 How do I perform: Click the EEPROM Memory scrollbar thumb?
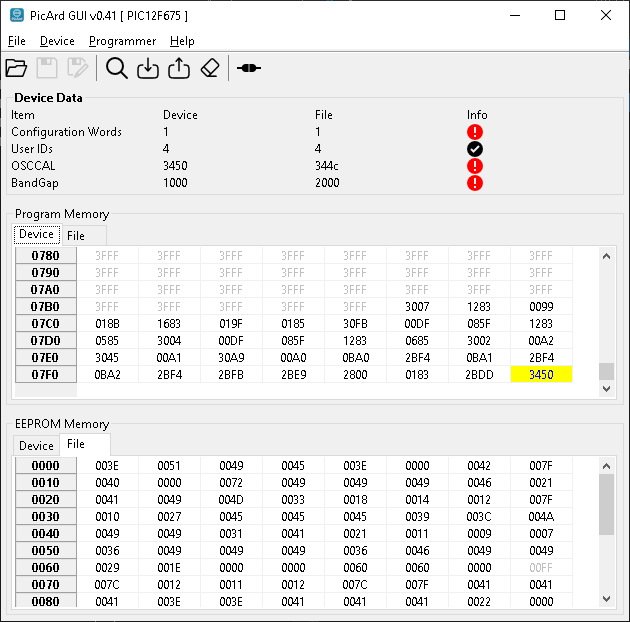[606, 504]
